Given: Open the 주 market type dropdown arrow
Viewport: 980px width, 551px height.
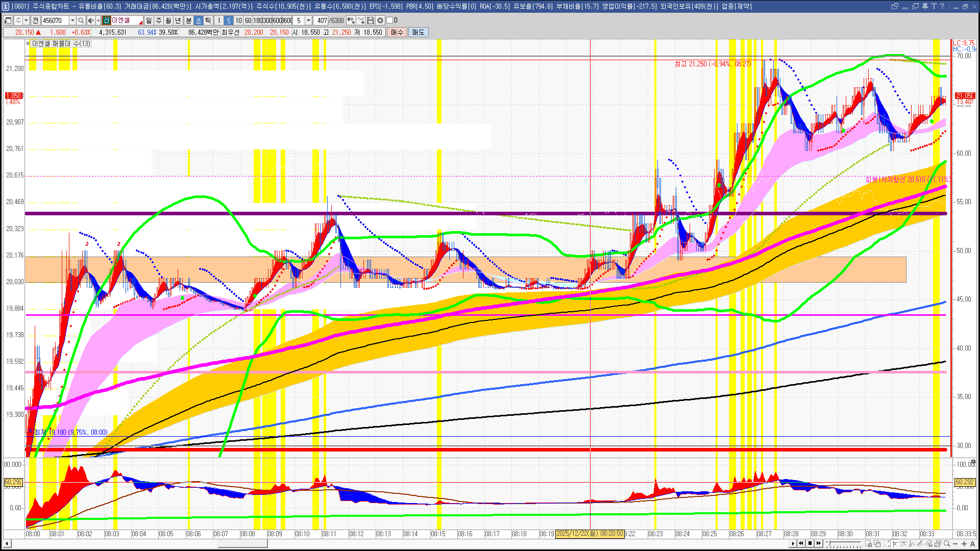Looking at the screenshot, I should [x=26, y=20].
